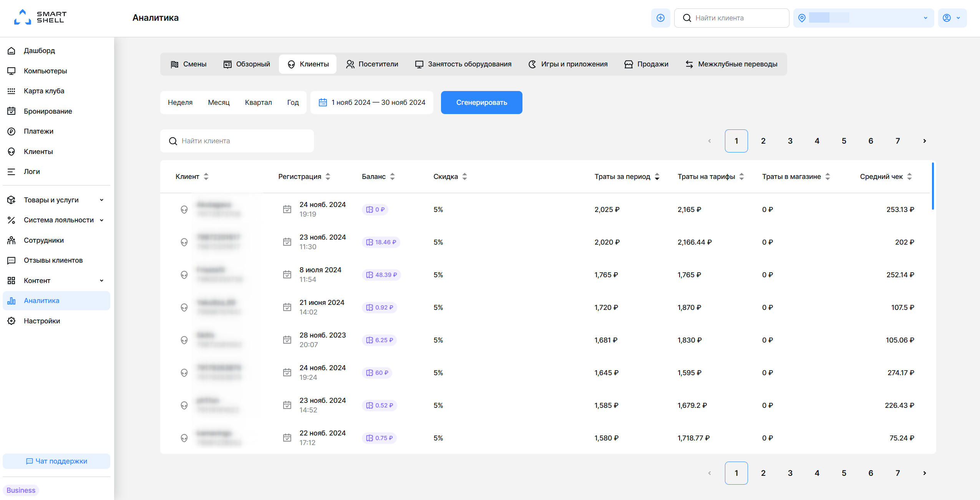Image resolution: width=980 pixels, height=500 pixels.
Task: Click next page arrow in top pagination
Action: click(925, 141)
